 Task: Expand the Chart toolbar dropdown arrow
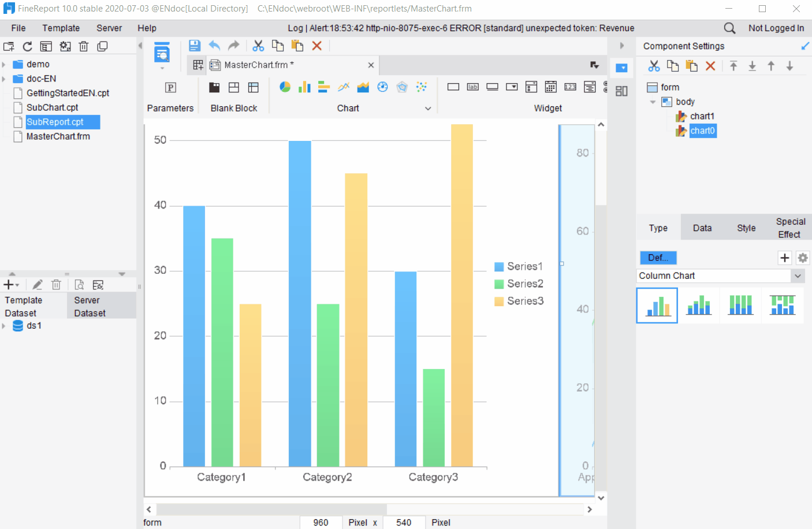(428, 109)
